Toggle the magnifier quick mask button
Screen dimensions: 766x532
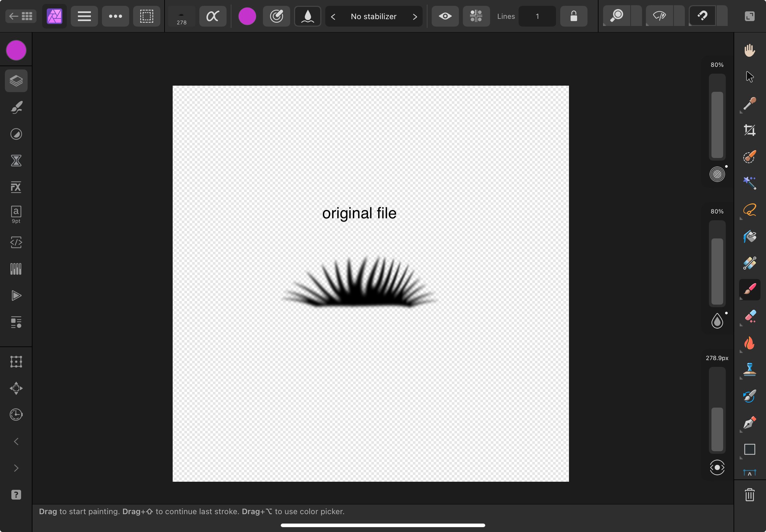pyautogui.click(x=617, y=16)
